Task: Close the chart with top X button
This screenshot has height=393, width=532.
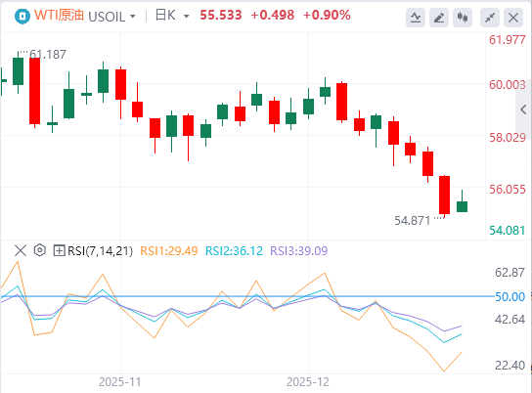Action: coord(513,18)
